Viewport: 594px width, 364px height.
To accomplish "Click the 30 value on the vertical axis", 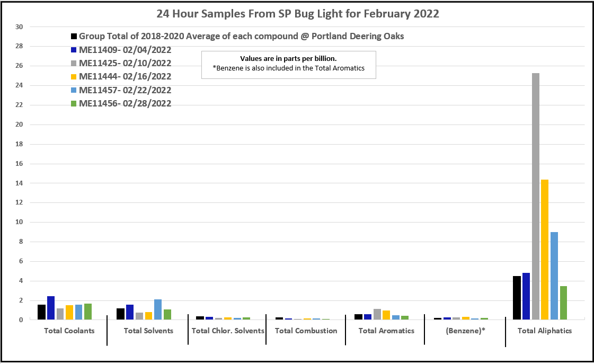I will [19, 26].
